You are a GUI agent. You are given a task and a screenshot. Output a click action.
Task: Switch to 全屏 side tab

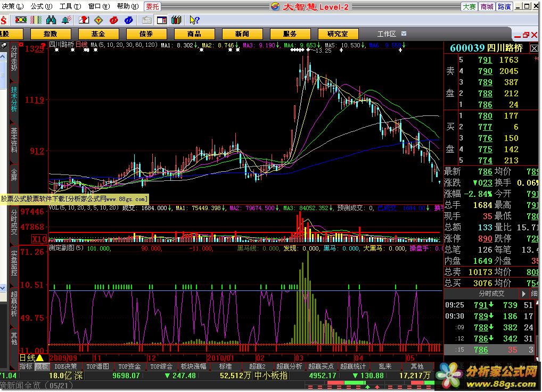pyautogui.click(x=14, y=175)
